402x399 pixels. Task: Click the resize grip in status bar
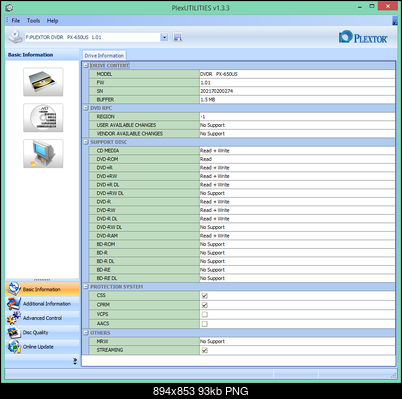[x=393, y=375]
